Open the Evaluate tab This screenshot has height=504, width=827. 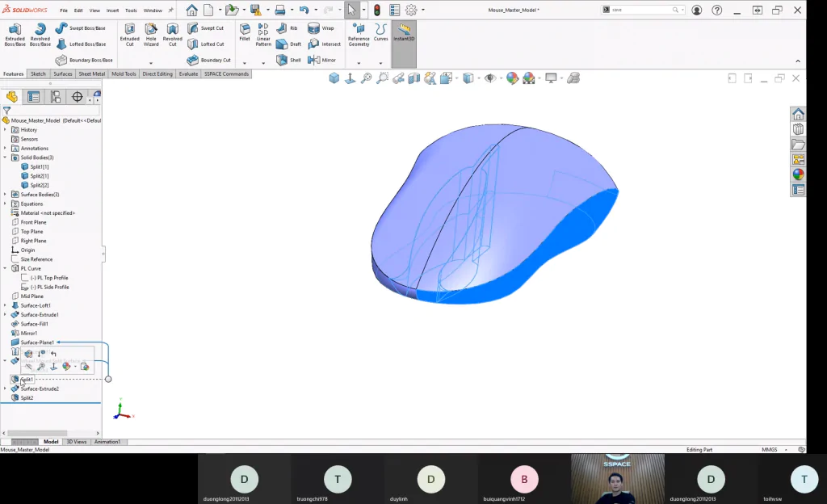[x=188, y=73]
